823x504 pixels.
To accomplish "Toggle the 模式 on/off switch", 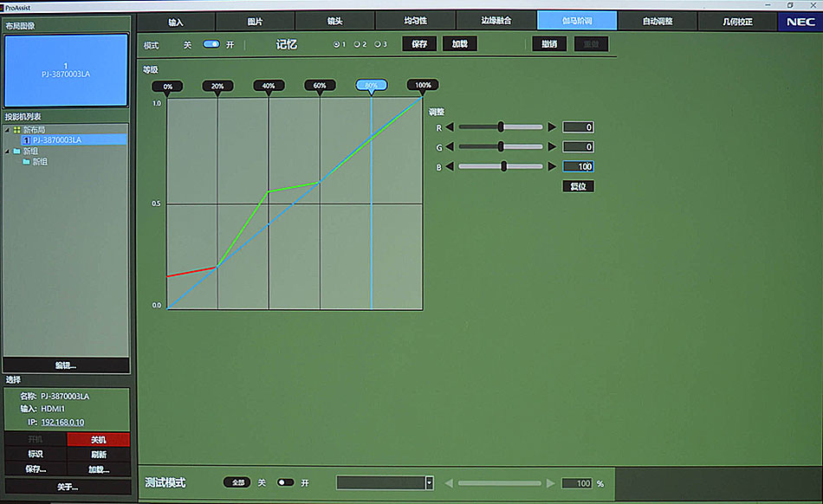I will [x=211, y=44].
